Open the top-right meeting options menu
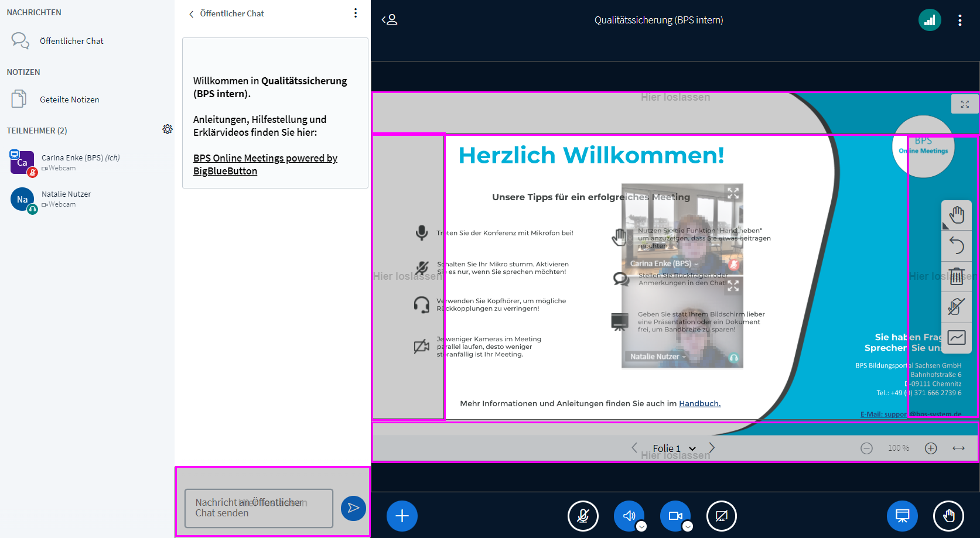Screen dimensions: 980x538 click(960, 19)
